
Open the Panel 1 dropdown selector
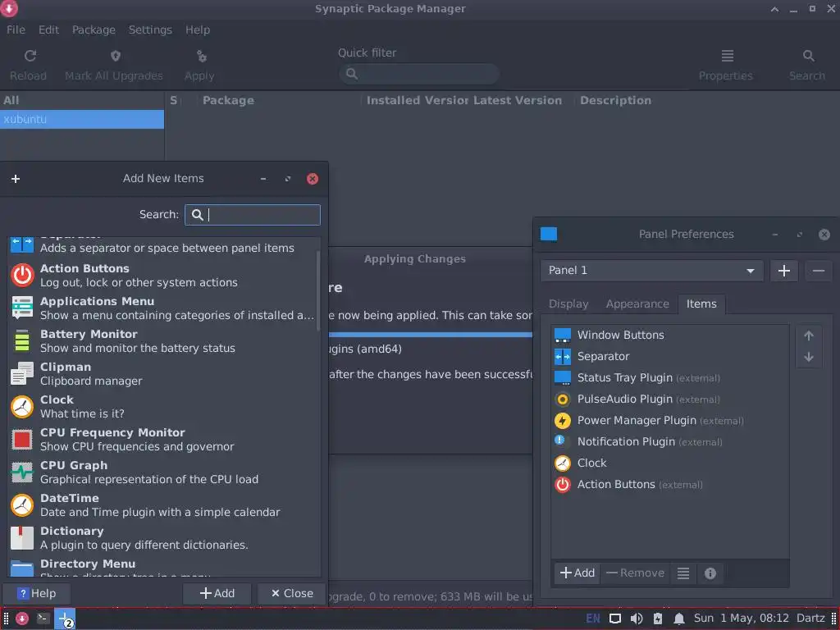(x=652, y=271)
